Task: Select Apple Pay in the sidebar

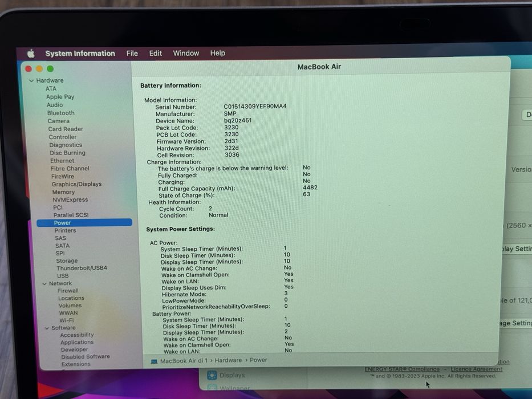Action: [x=60, y=97]
